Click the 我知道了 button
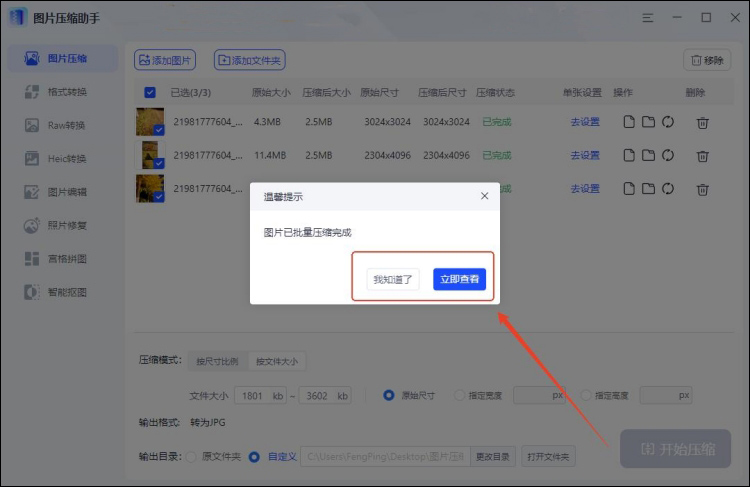 point(393,279)
